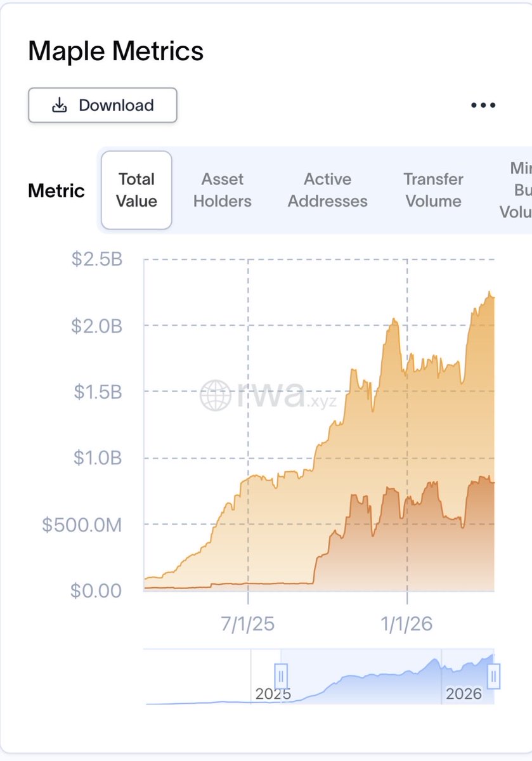532x761 pixels.
Task: Open the three-dot more options menu
Action: [483, 105]
